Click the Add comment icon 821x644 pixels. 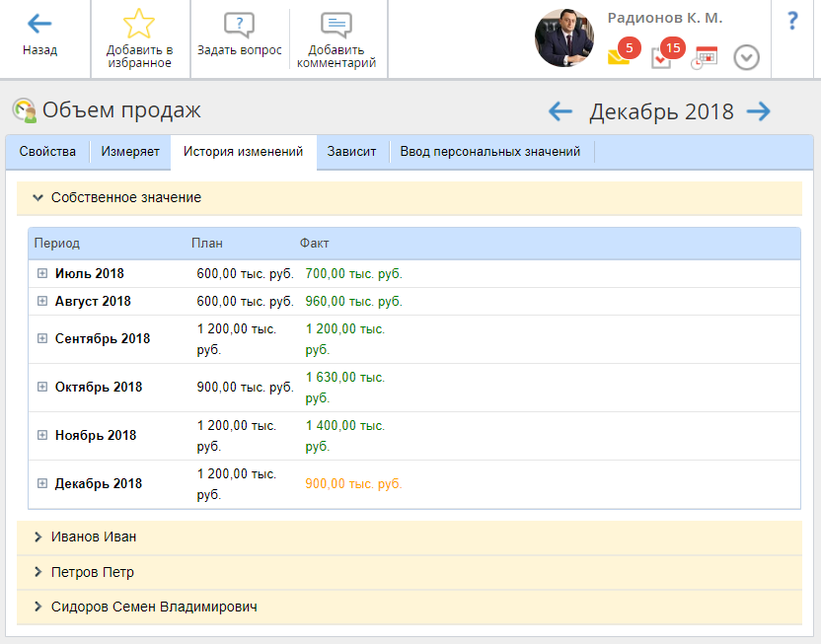[x=336, y=25]
